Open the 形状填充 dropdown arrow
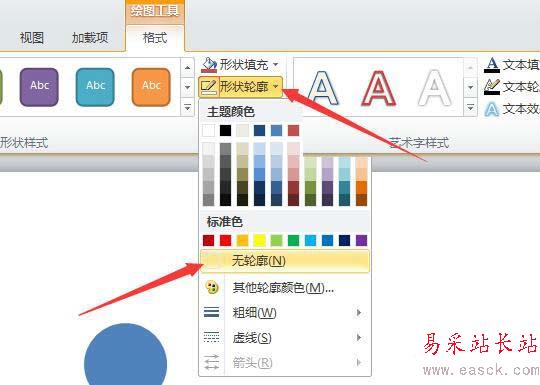 point(276,64)
